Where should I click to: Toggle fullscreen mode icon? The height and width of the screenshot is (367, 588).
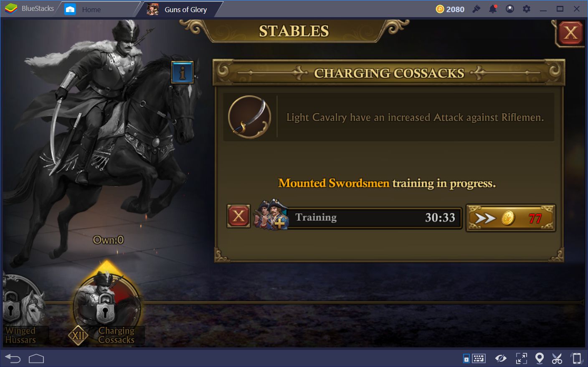521,358
